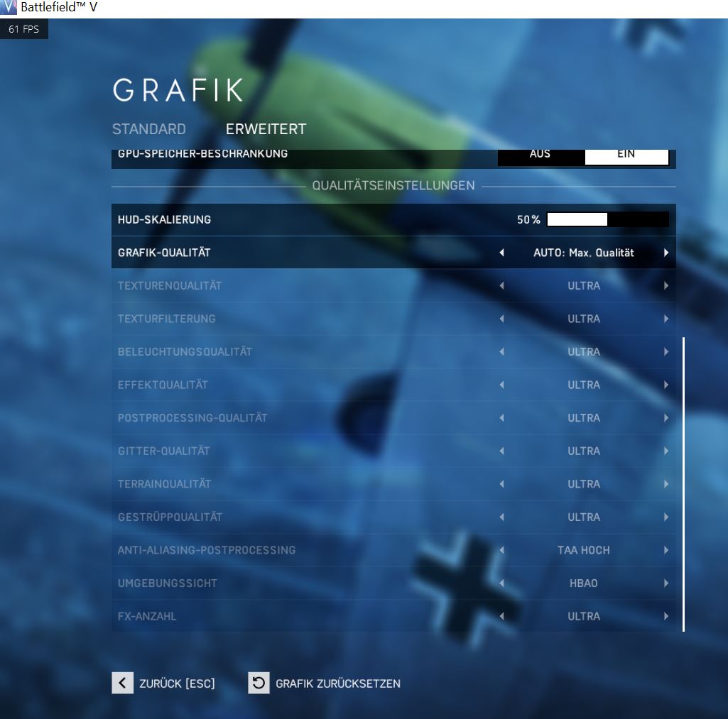
Task: Click right arrow for Effektqualität
Action: 666,385
